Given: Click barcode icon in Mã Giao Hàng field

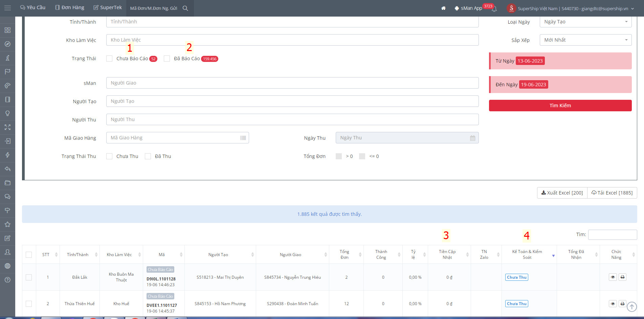Looking at the screenshot, I should pyautogui.click(x=243, y=138).
